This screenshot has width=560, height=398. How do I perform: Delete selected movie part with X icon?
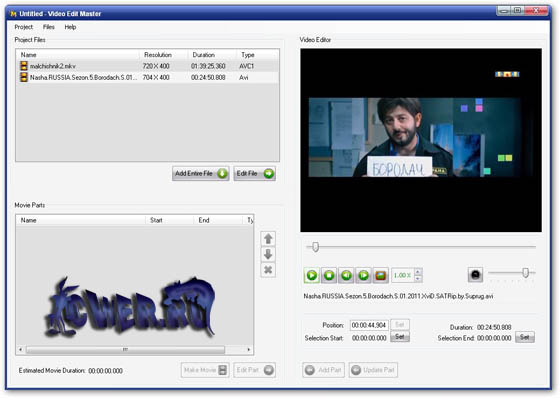pyautogui.click(x=268, y=270)
